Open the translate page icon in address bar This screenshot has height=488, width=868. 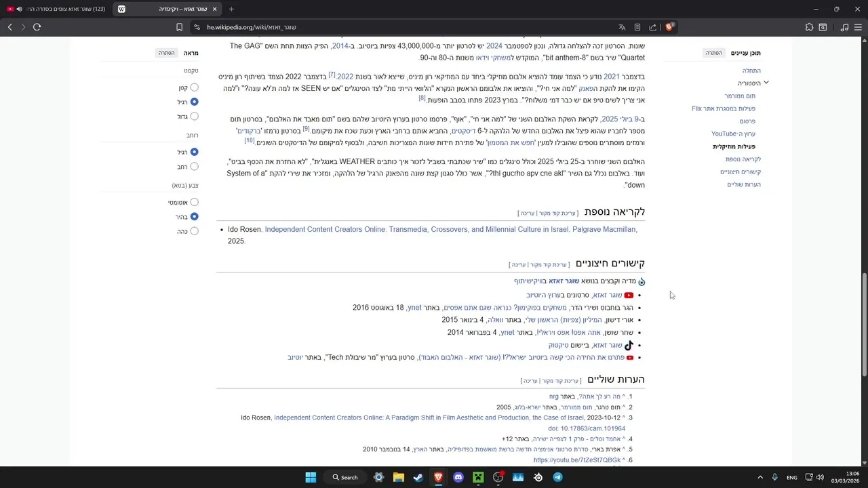(x=622, y=27)
